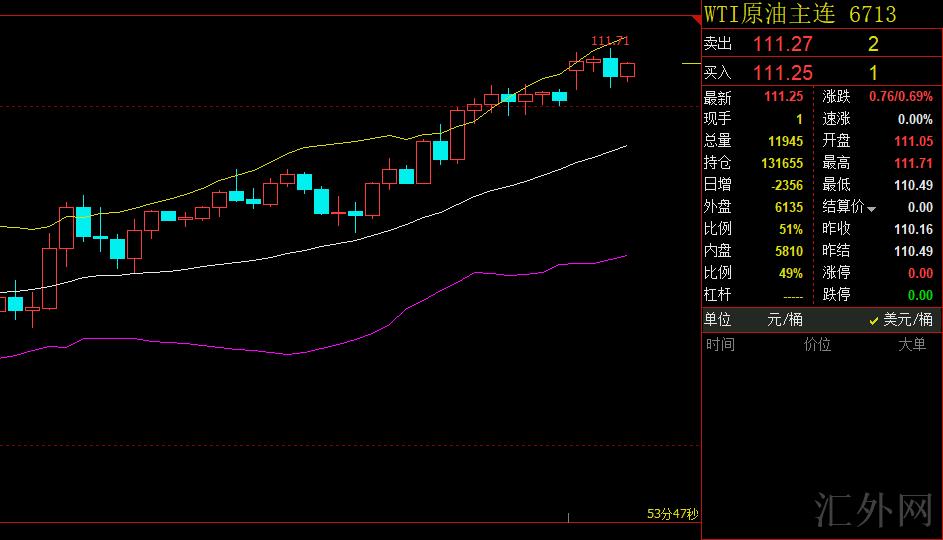The height and width of the screenshot is (540, 943).
Task: Click the red triangle marker at the chart's top-right corner
Action: [696, 20]
